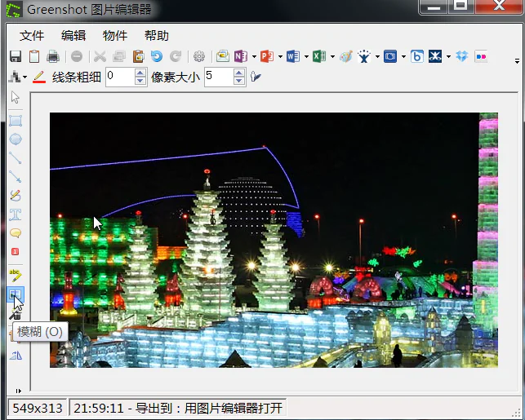This screenshot has width=525, height=420.
Task: Export image to OneNote
Action: pos(241,56)
